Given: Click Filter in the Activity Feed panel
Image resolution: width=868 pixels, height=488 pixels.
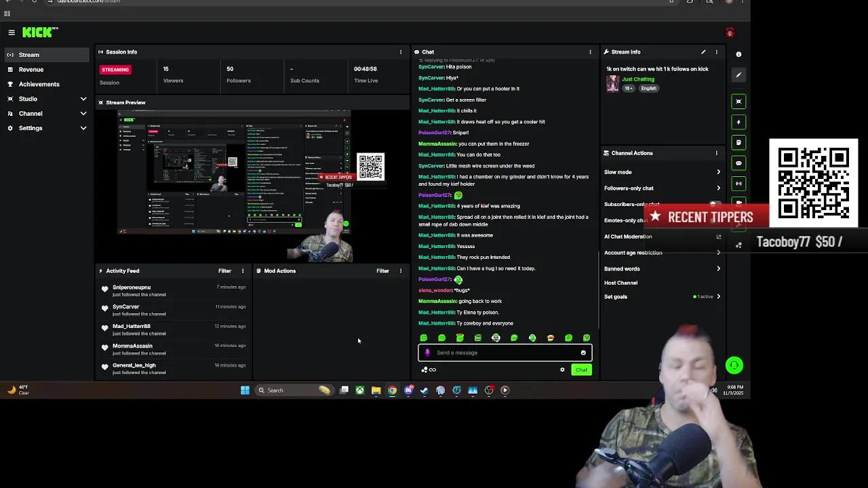Looking at the screenshot, I should 224,271.
